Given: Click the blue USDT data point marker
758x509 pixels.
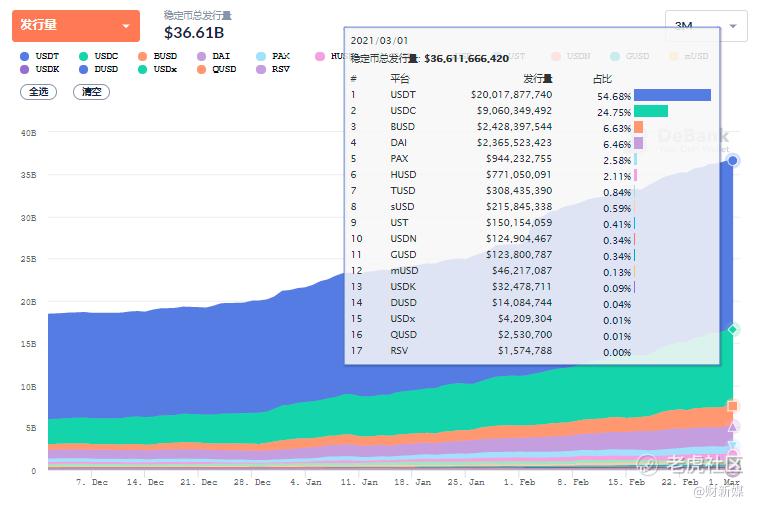Looking at the screenshot, I should coord(733,160).
